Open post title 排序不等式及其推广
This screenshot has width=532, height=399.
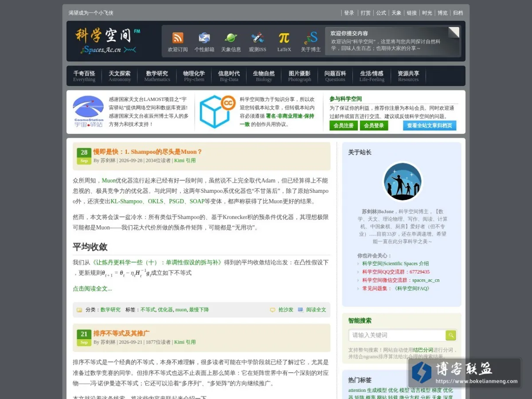[121, 333]
